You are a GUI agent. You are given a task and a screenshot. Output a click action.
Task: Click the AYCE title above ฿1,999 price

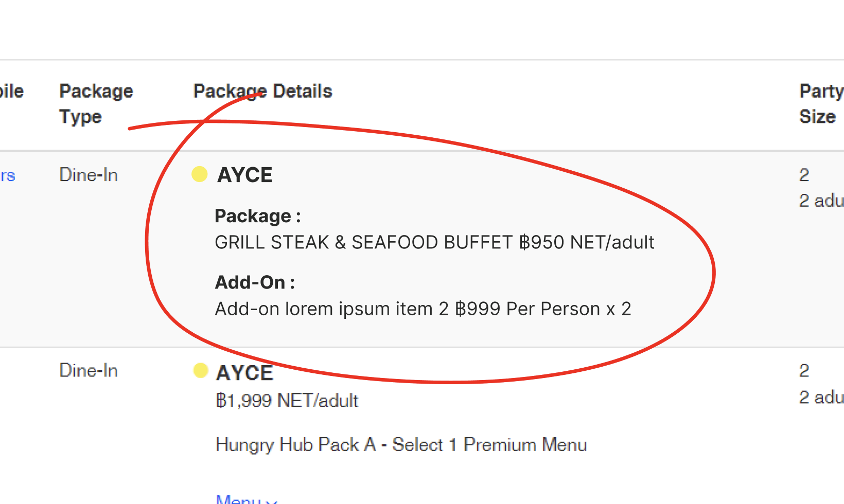coord(244,373)
